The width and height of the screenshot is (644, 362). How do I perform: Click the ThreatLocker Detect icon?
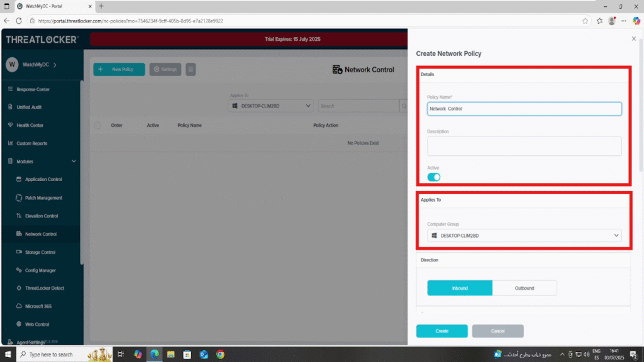coord(19,288)
